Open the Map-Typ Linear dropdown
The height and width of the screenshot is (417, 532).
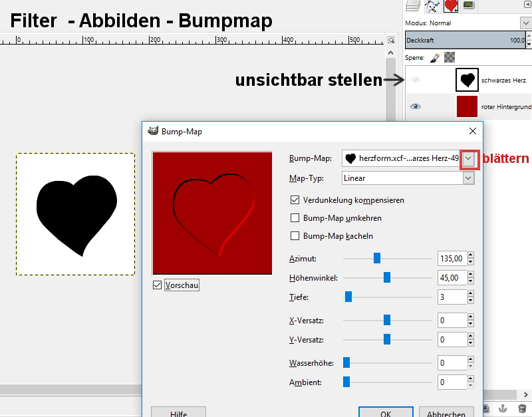[x=468, y=178]
